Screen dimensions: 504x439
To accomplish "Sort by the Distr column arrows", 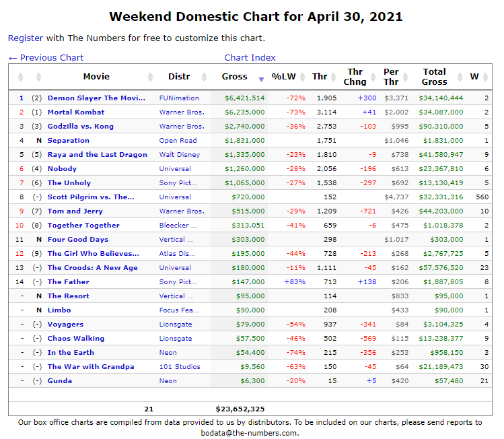I will (204, 77).
